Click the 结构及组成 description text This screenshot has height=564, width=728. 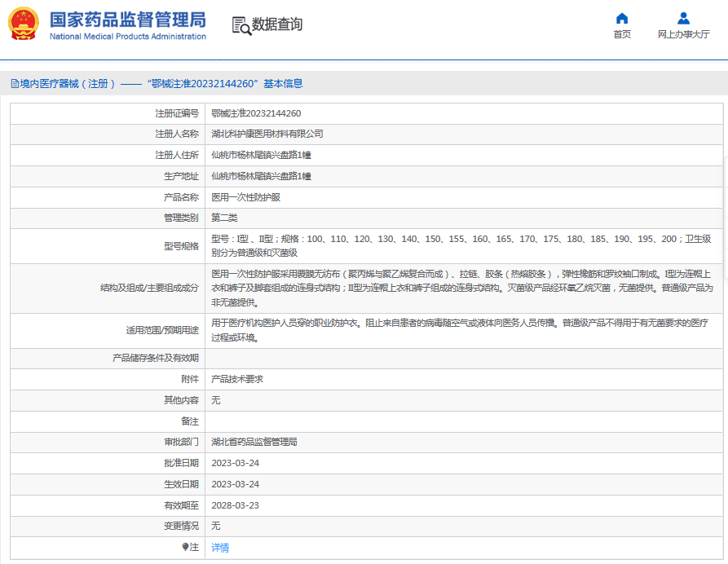pos(462,289)
